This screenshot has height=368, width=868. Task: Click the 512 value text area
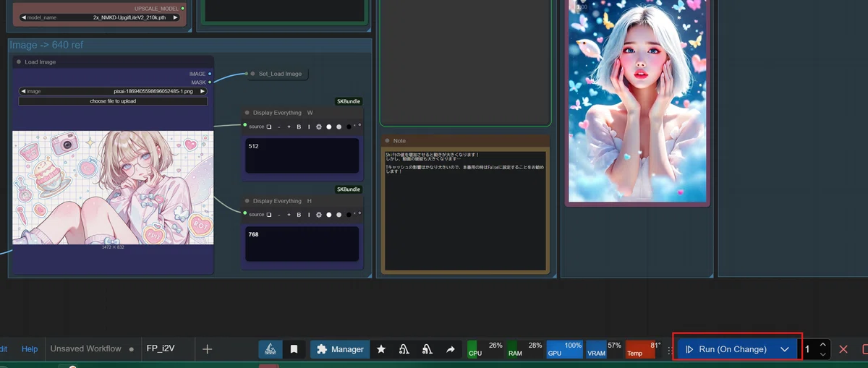pyautogui.click(x=302, y=155)
